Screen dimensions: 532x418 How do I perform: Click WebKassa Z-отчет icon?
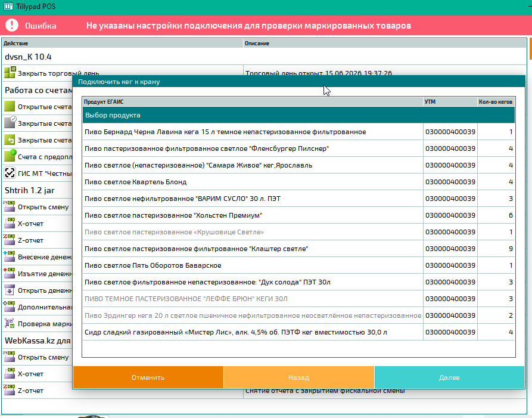tap(9, 390)
